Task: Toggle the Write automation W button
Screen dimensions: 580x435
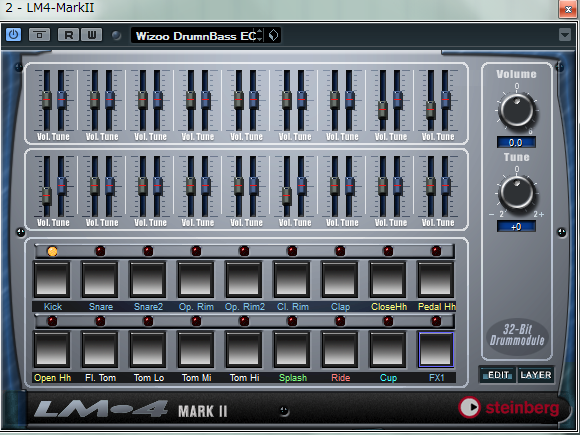Action: (x=91, y=35)
